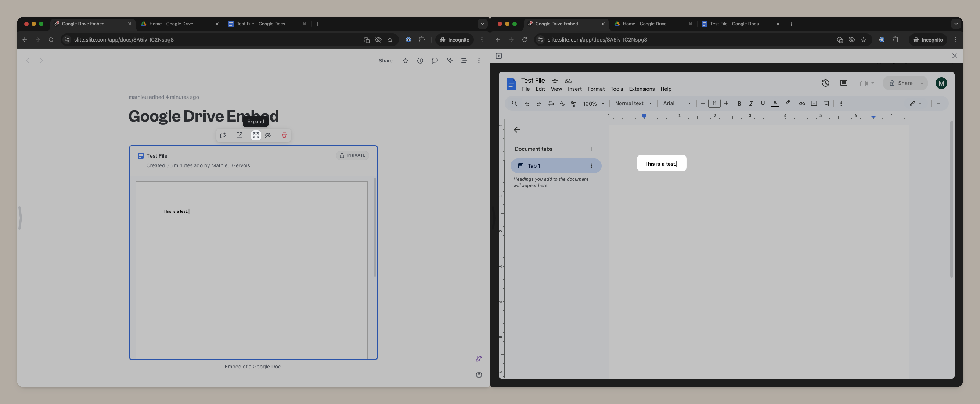This screenshot has height=404, width=980.
Task: Click the first icon left of open-external in embed toolbar
Action: coord(223,135)
